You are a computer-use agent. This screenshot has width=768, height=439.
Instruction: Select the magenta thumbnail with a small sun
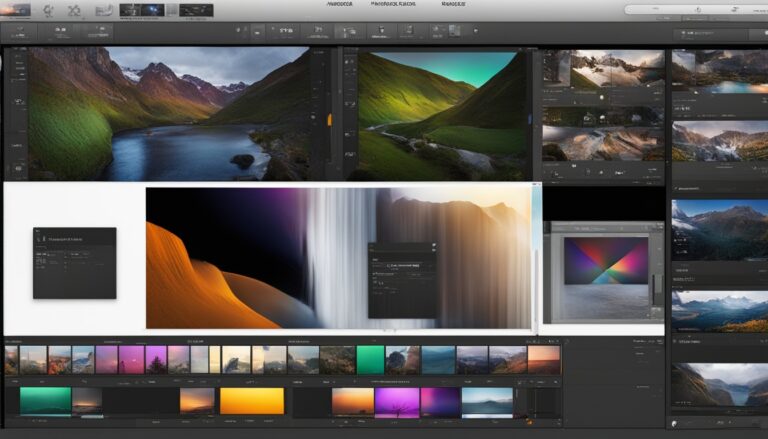pyautogui.click(x=131, y=360)
